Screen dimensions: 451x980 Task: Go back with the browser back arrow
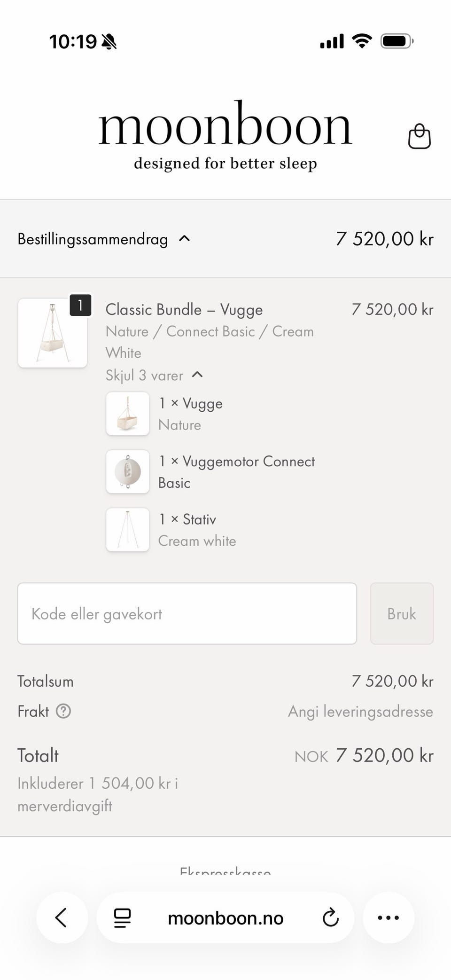[x=62, y=917]
